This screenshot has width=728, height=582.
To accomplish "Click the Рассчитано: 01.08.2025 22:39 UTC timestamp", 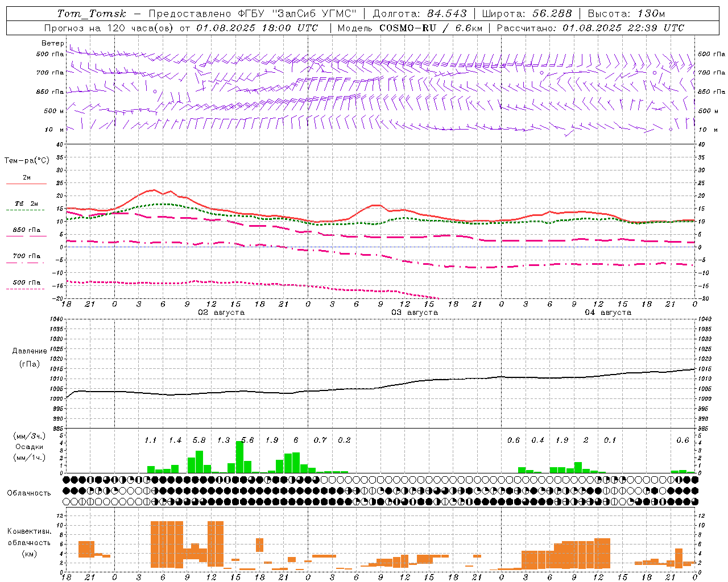I will [x=590, y=28].
